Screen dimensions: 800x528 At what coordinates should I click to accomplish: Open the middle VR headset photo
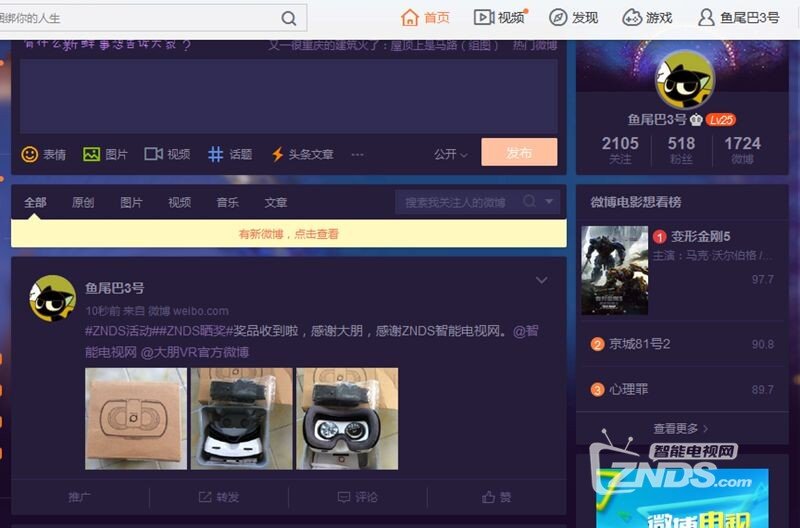[x=241, y=418]
